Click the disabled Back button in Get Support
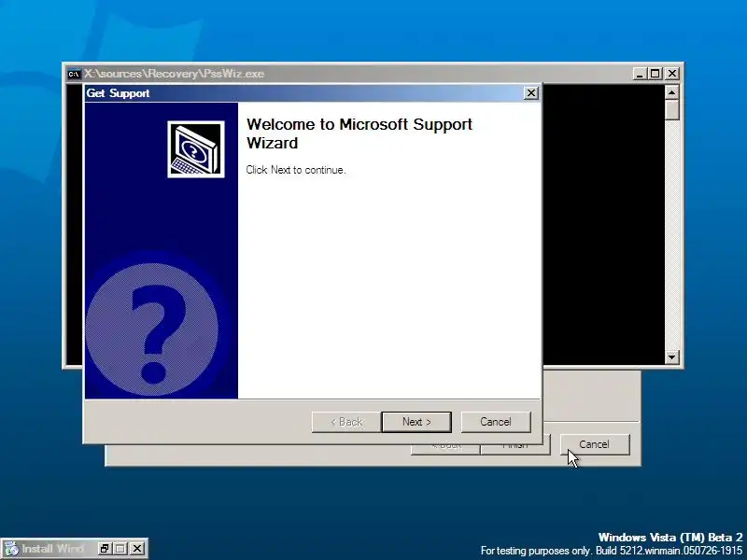Image resolution: width=747 pixels, height=560 pixels. click(346, 422)
